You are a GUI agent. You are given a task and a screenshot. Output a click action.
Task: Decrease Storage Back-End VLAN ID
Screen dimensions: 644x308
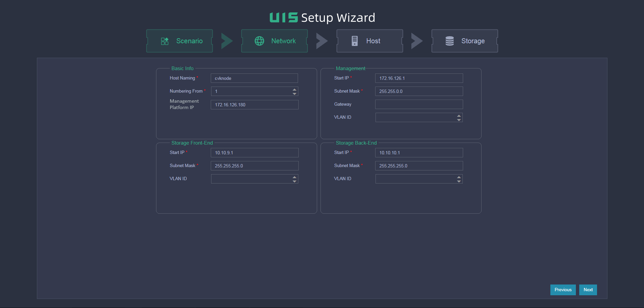point(459,181)
